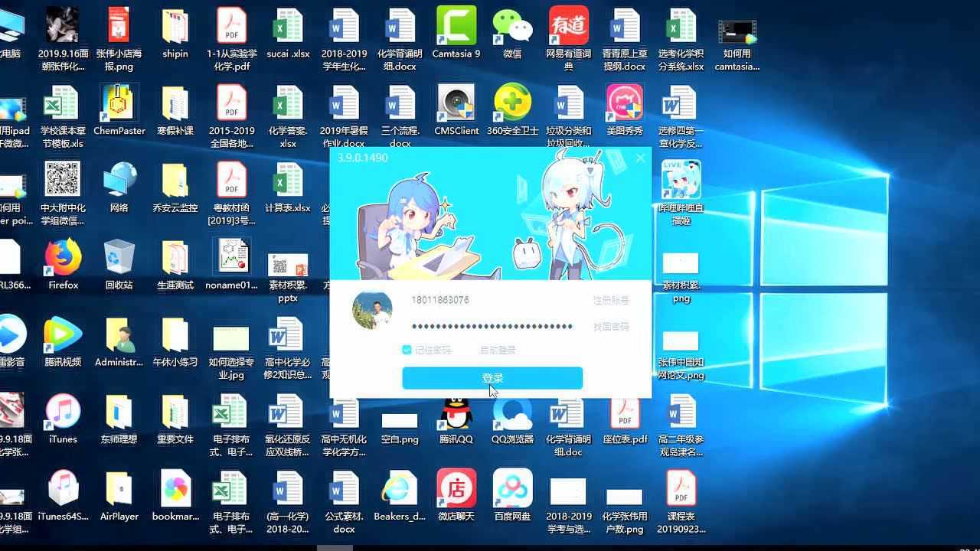Screen dimensions: 980x551
Task: Select the bookmar... file icon
Action: 175,497
